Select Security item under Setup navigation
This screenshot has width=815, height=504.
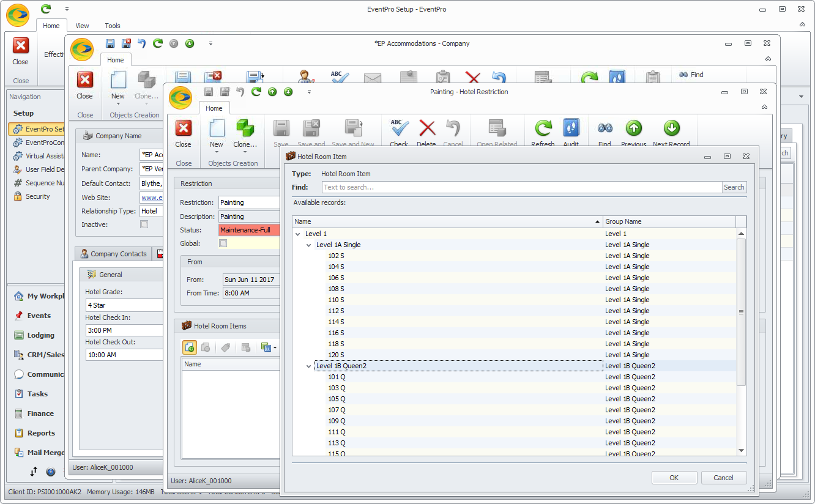point(37,196)
